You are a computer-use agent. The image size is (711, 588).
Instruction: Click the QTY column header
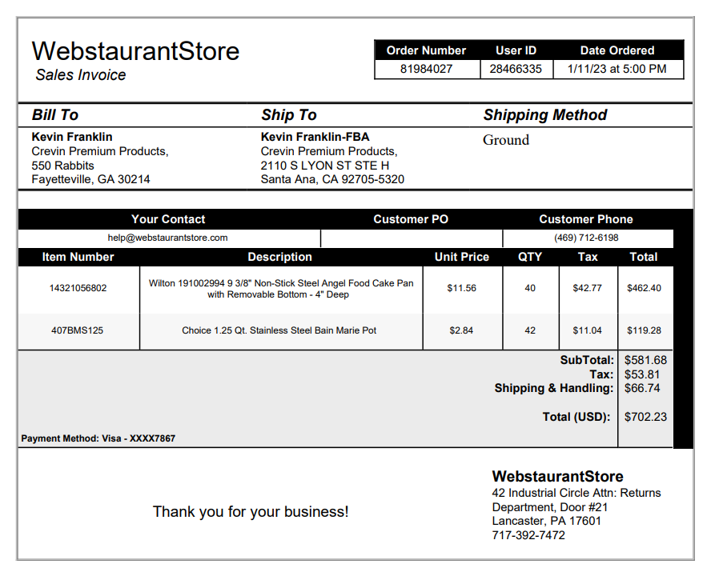click(530, 257)
